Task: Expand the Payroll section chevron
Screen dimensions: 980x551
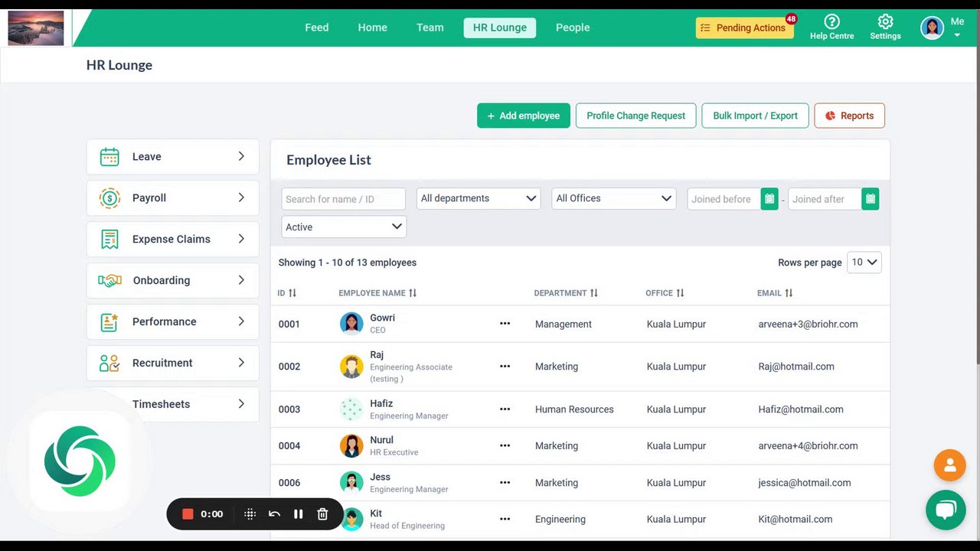Action: pyautogui.click(x=241, y=197)
